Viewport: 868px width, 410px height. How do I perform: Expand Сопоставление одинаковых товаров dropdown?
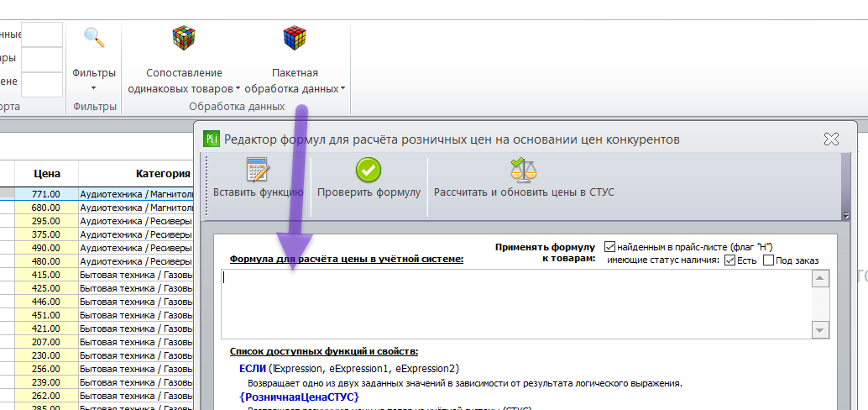point(238,89)
